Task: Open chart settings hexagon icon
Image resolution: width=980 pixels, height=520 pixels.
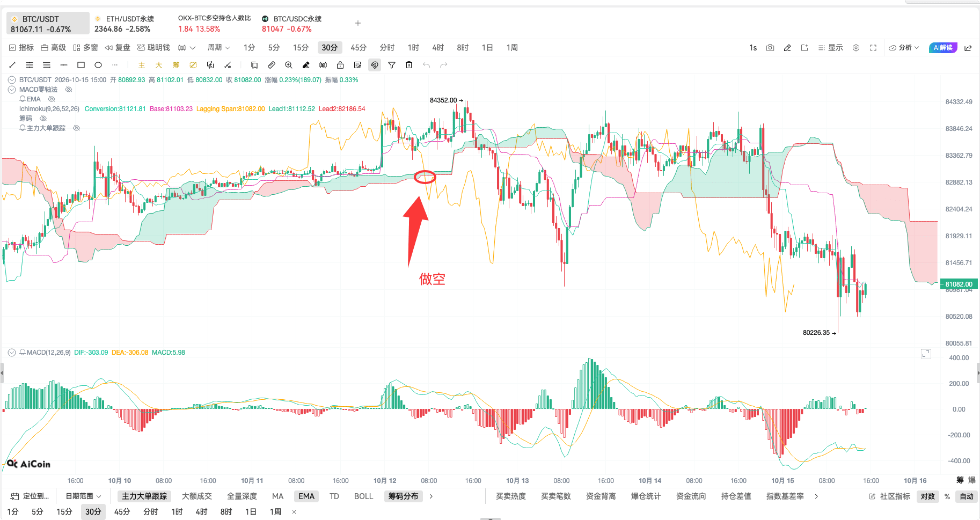Action: [856, 48]
